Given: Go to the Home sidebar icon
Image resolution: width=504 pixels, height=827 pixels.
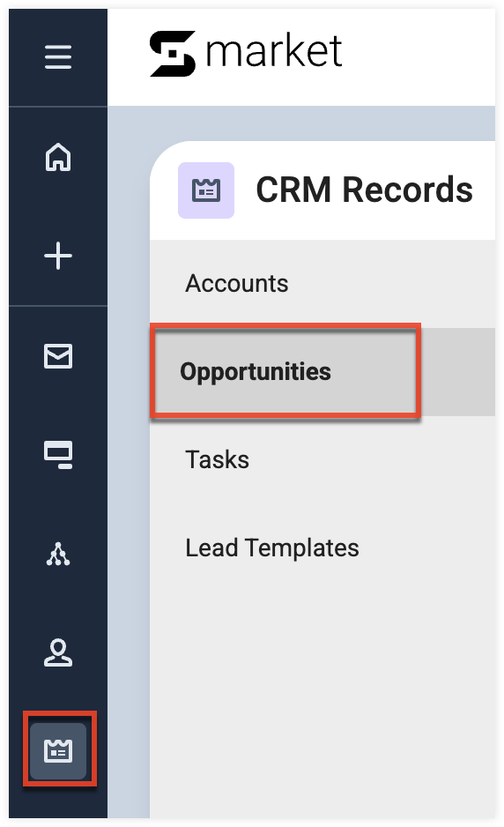Looking at the screenshot, I should click(x=58, y=157).
